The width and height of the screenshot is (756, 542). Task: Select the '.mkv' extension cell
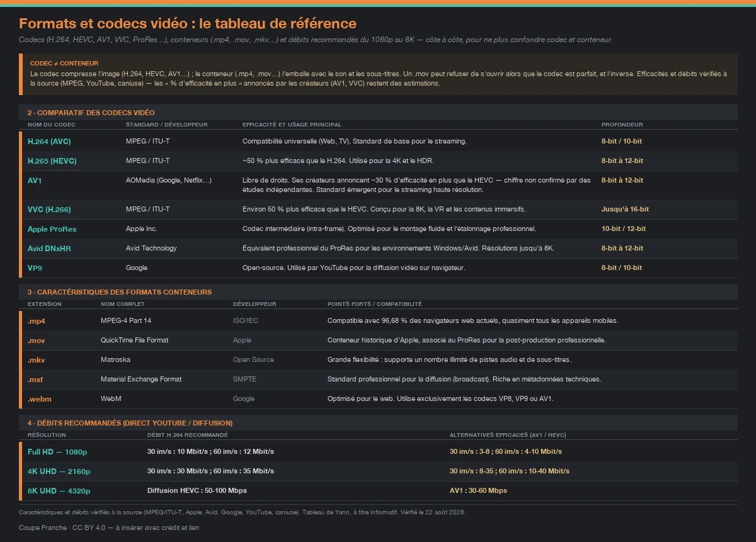(x=36, y=360)
